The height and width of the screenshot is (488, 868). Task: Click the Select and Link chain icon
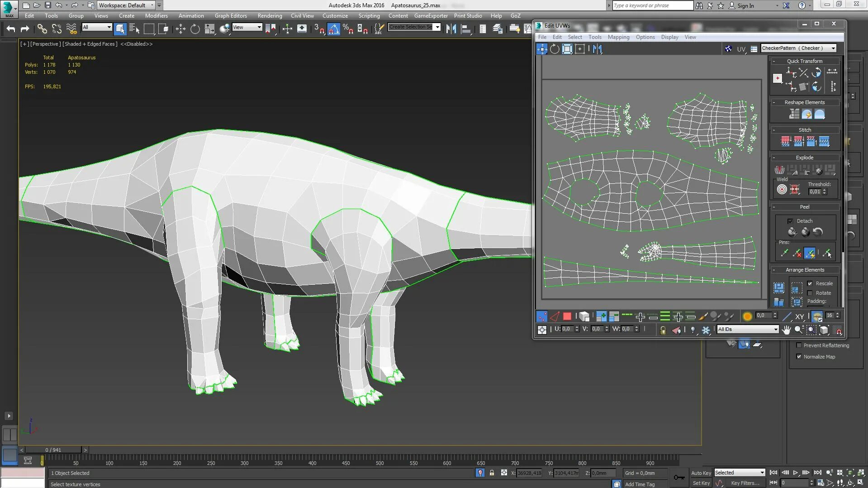[x=42, y=29]
